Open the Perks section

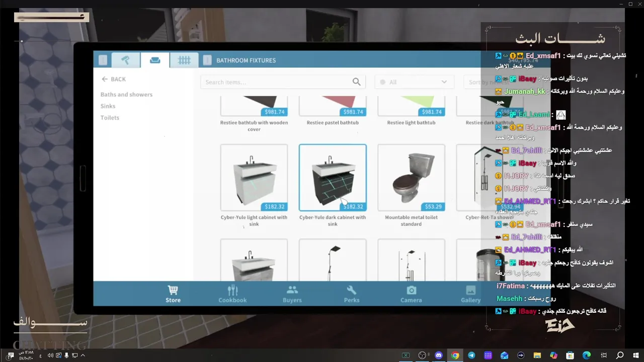(x=352, y=294)
